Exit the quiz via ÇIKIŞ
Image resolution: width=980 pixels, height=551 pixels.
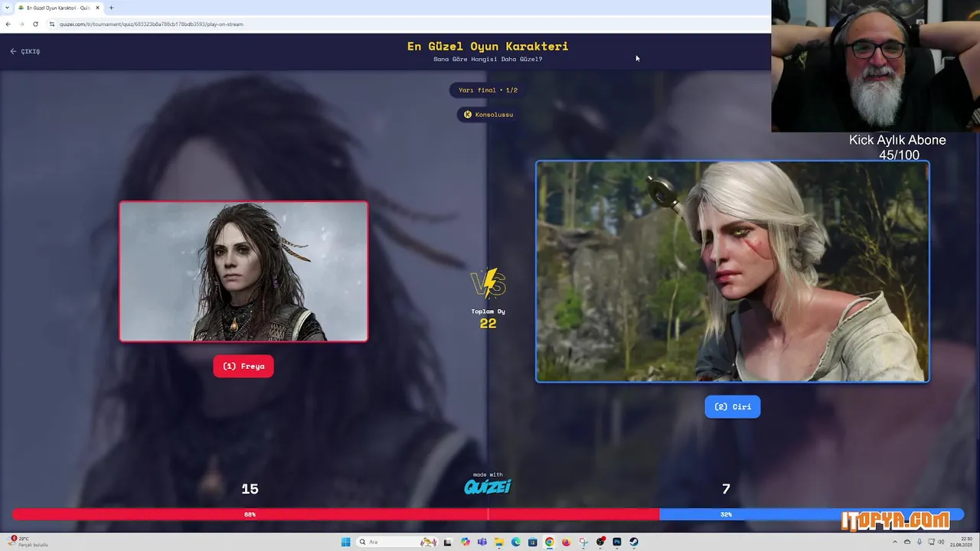coord(24,51)
